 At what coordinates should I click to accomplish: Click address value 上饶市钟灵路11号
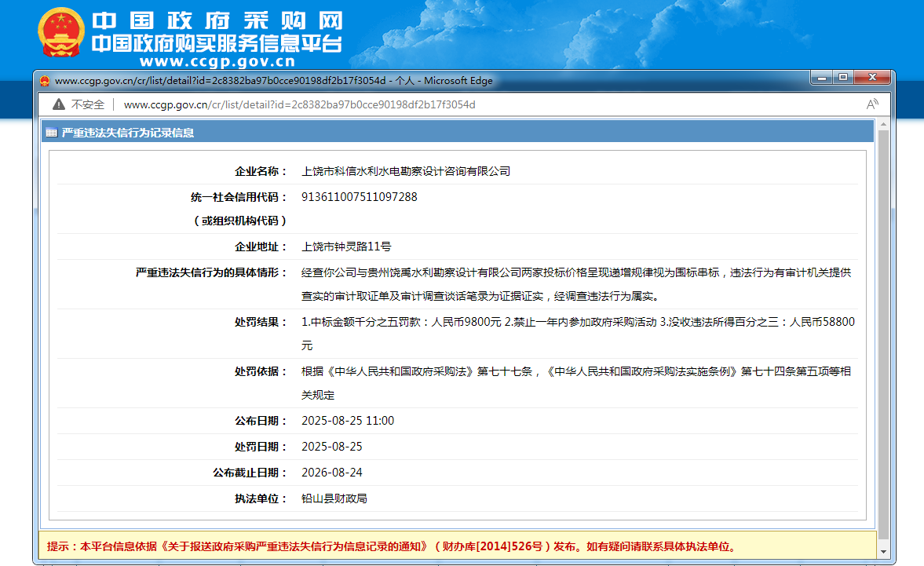[346, 246]
